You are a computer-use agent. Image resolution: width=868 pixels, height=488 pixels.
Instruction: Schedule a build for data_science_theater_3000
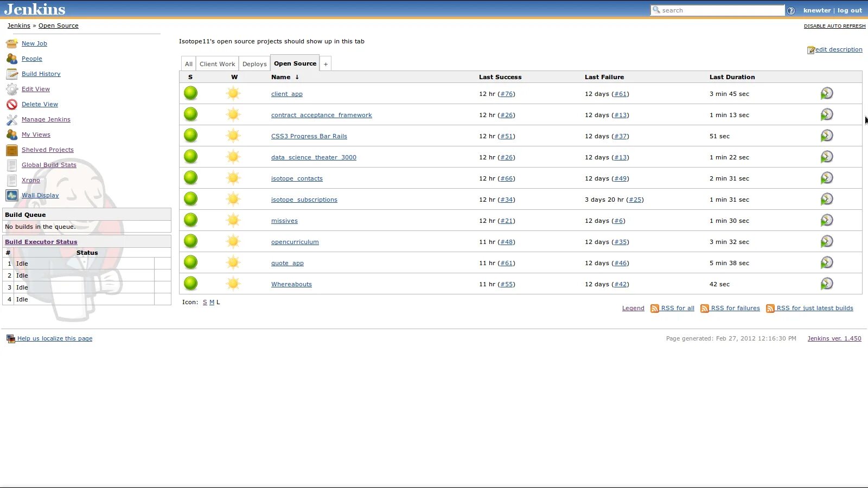point(827,157)
